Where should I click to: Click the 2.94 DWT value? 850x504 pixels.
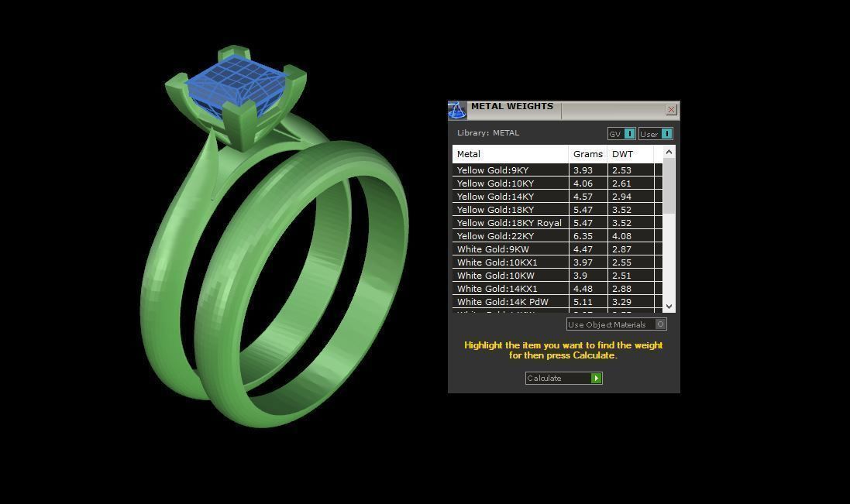tap(621, 197)
